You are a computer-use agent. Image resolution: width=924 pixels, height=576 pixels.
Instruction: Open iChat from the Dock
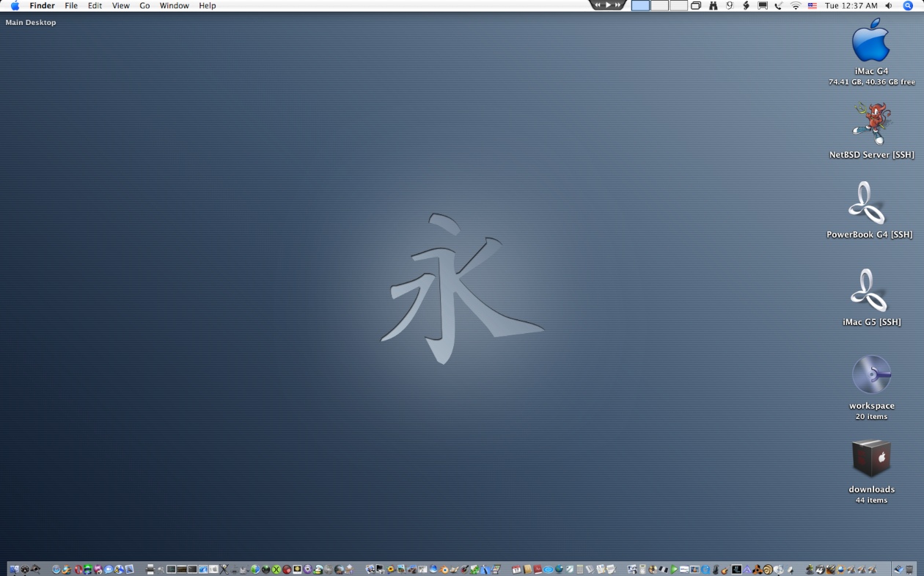108,569
